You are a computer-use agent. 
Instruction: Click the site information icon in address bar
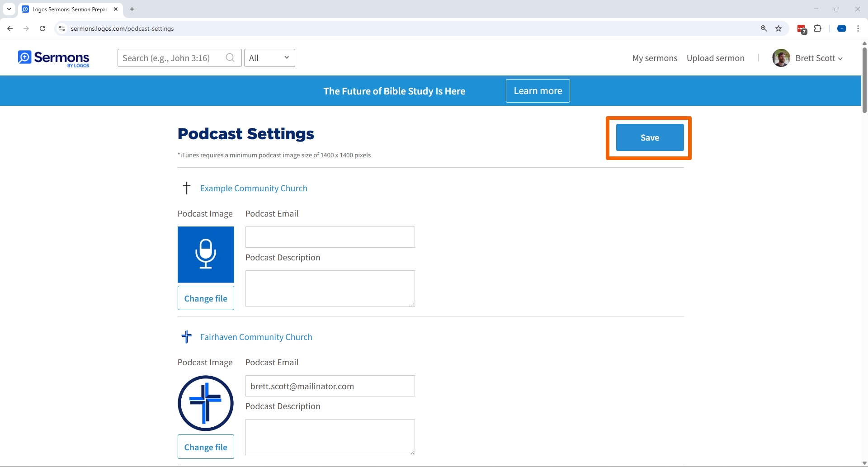pyautogui.click(x=62, y=28)
